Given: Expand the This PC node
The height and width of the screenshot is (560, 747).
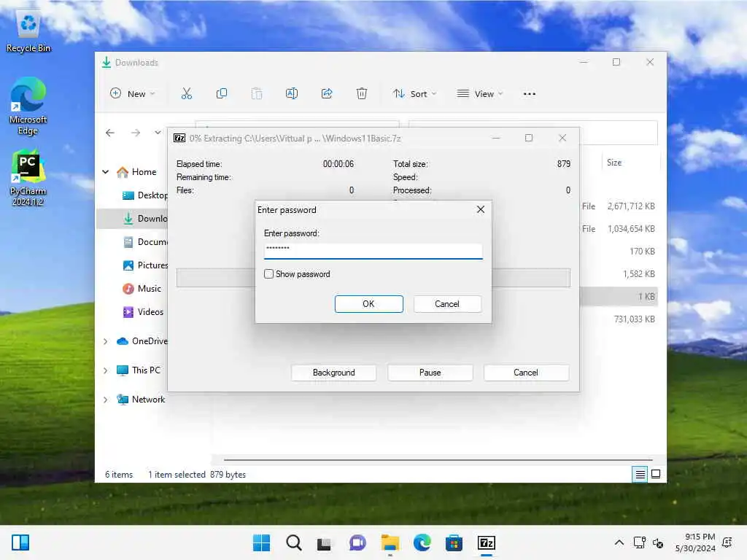Looking at the screenshot, I should pos(106,370).
